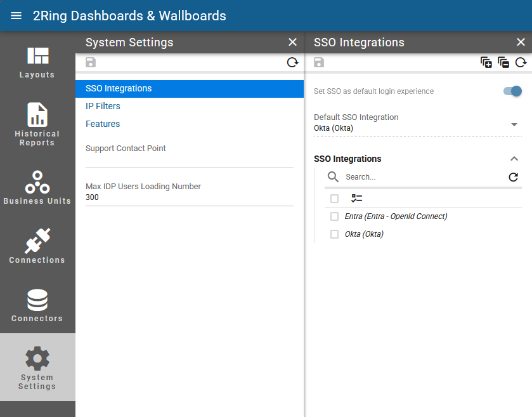Screen dimensions: 532x417
Task: Click the Support Contact Point field
Action: click(190, 156)
